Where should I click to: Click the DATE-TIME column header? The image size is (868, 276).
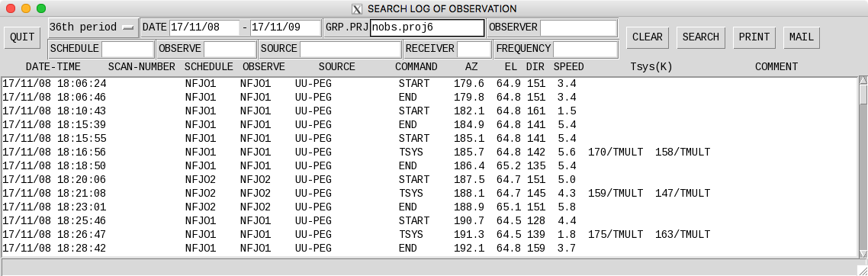(x=53, y=67)
